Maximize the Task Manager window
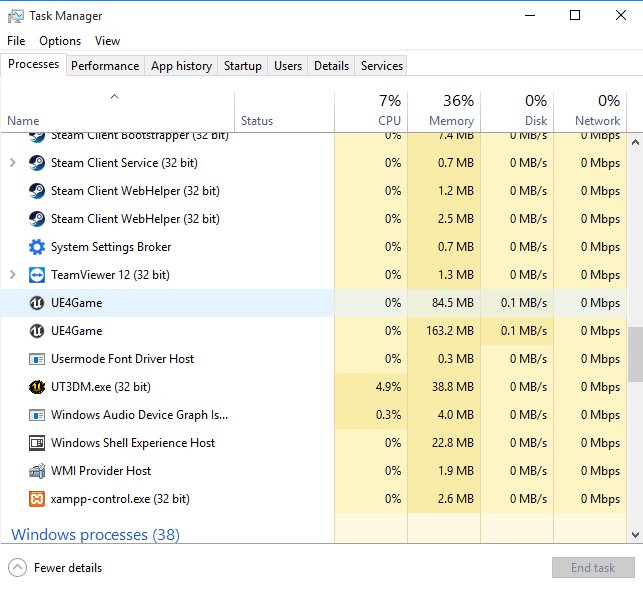This screenshot has width=643, height=592. pos(575,16)
